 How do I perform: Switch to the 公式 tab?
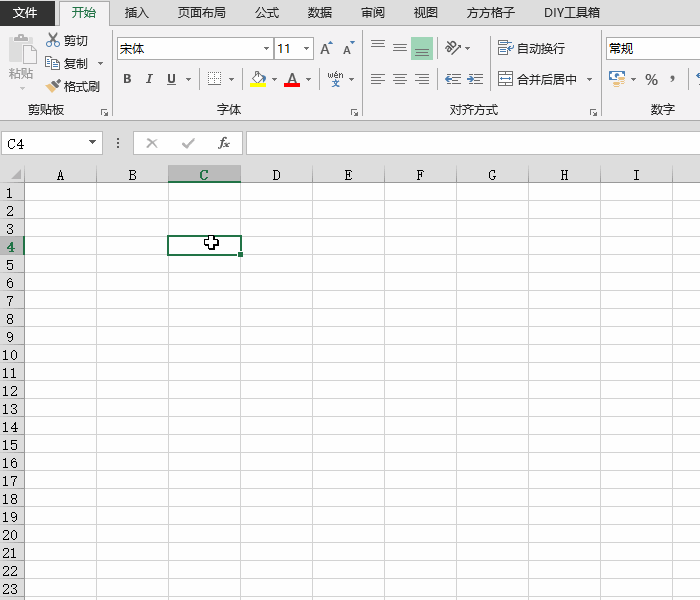(x=267, y=12)
